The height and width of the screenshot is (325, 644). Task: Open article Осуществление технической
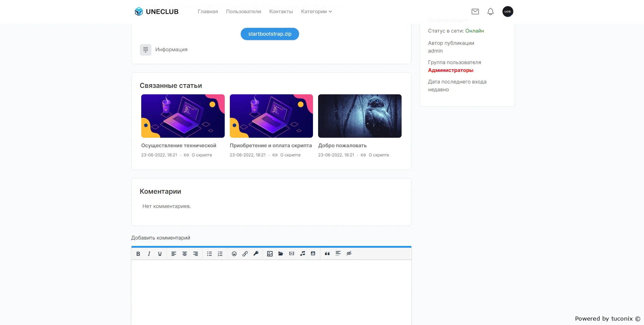pos(179,146)
